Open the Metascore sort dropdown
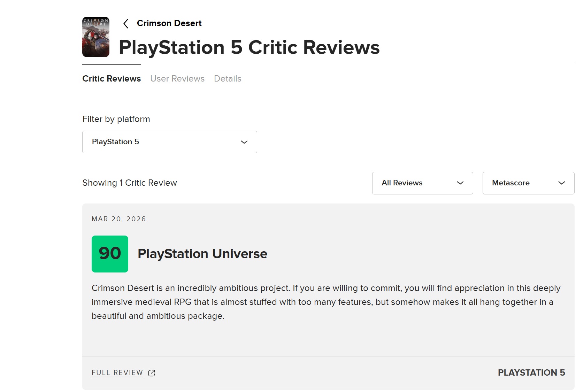The height and width of the screenshot is (392, 576). [528, 183]
